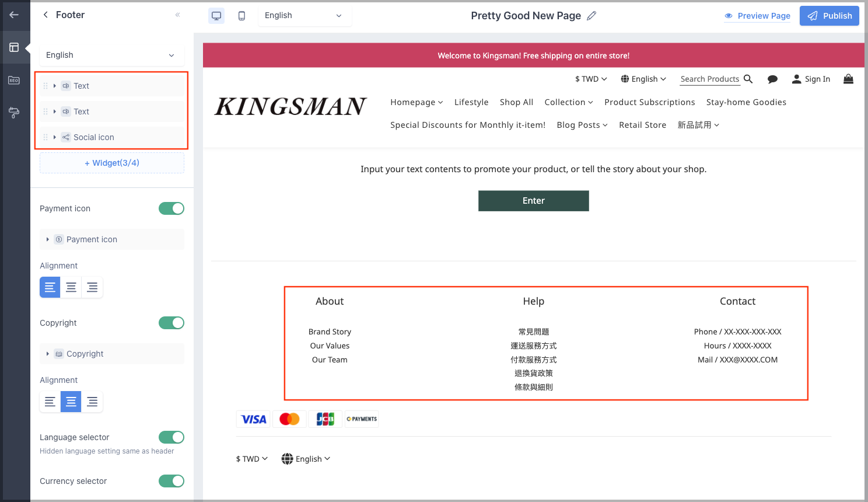Open Lifestyle navigation item
868x502 pixels.
coord(471,102)
